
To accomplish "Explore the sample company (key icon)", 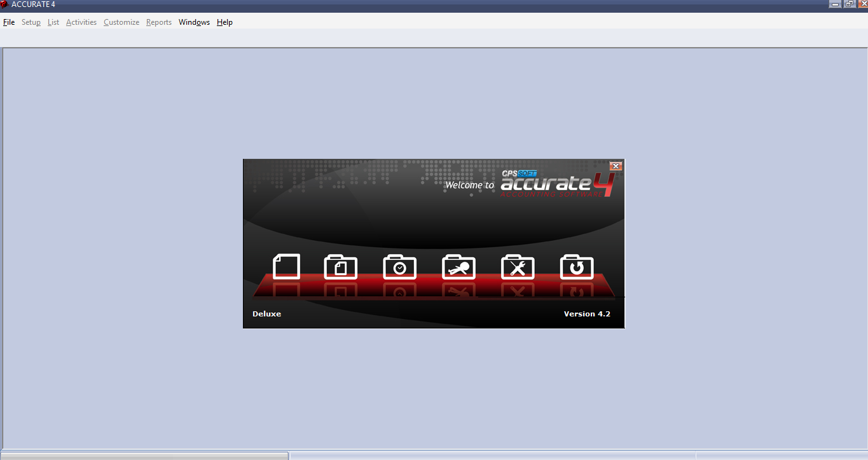I will [x=458, y=267].
